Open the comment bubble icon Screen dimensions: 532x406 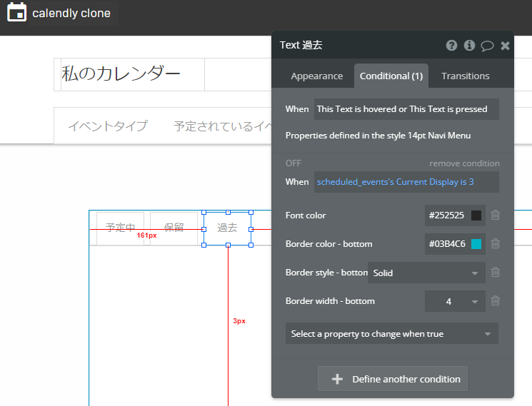coord(487,46)
